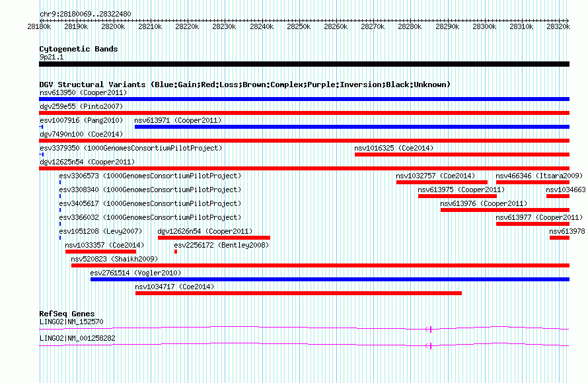Viewport: 588px width, 383px height.
Task: Click the DGV Structural Variants track title
Action: [244, 85]
